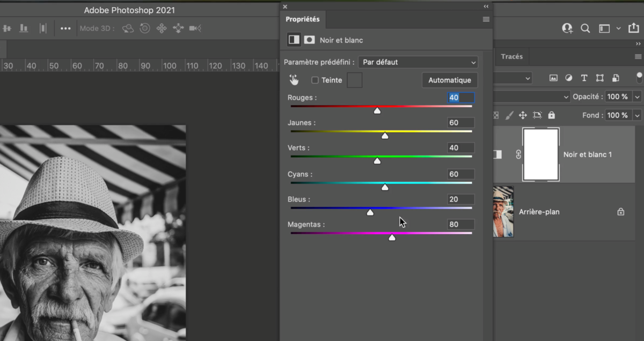
Task: Expand the workspace switcher chevron
Action: (619, 28)
